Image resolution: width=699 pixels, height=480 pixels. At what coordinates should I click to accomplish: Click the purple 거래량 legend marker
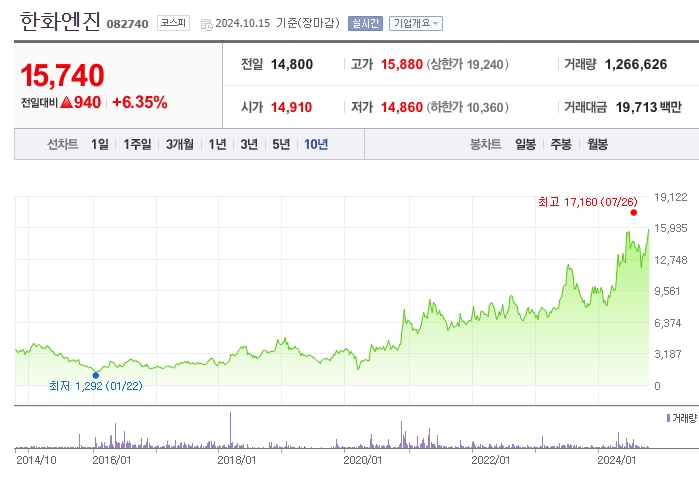[668, 418]
